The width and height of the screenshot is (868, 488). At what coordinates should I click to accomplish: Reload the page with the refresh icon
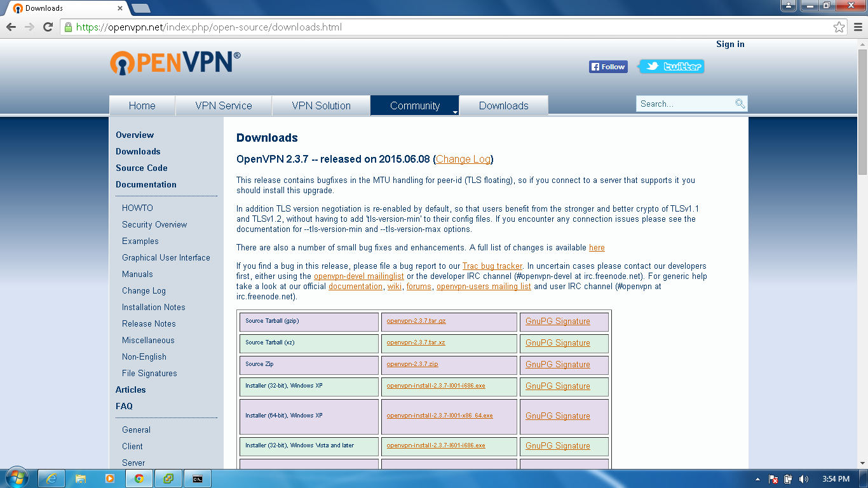(x=48, y=27)
